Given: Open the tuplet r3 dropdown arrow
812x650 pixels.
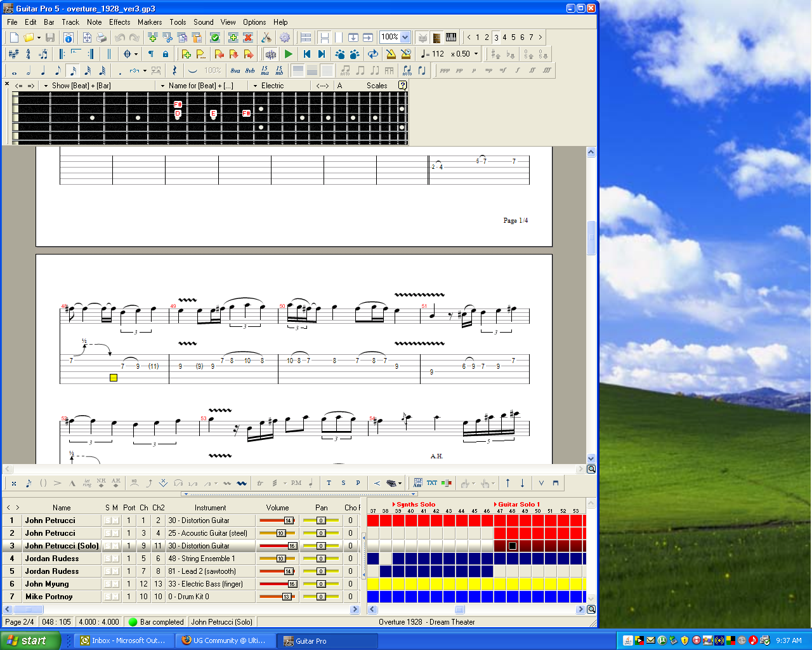Looking at the screenshot, I should click(145, 70).
